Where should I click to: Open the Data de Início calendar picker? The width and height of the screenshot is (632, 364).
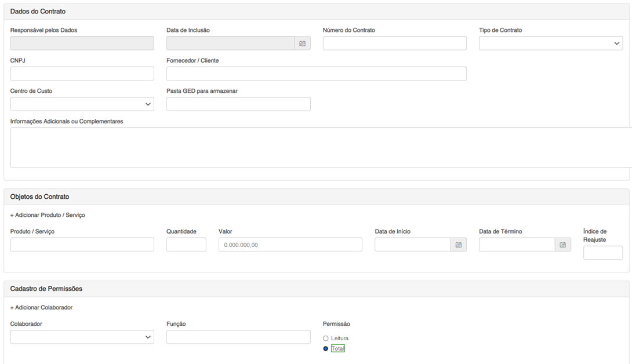click(x=458, y=245)
